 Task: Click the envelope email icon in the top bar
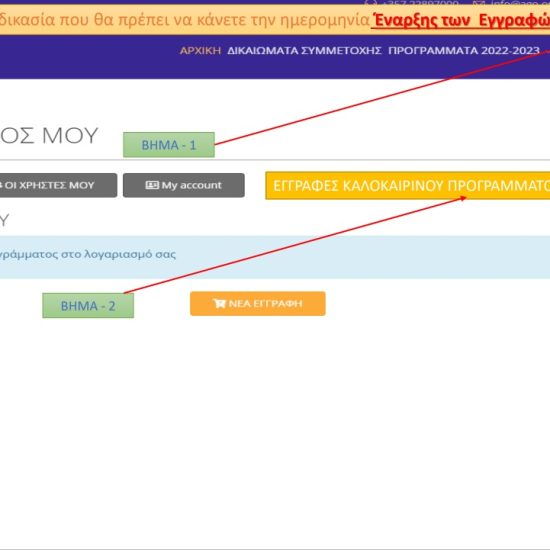pos(479,3)
